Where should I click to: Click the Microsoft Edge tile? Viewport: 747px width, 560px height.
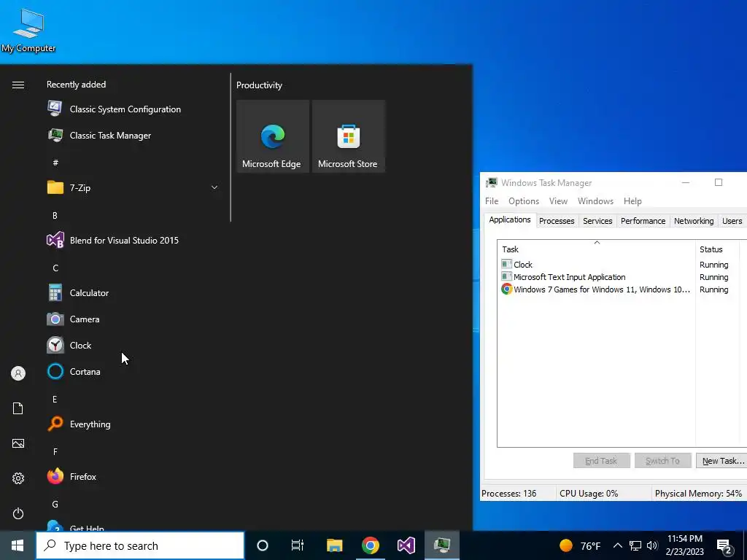coord(273,136)
